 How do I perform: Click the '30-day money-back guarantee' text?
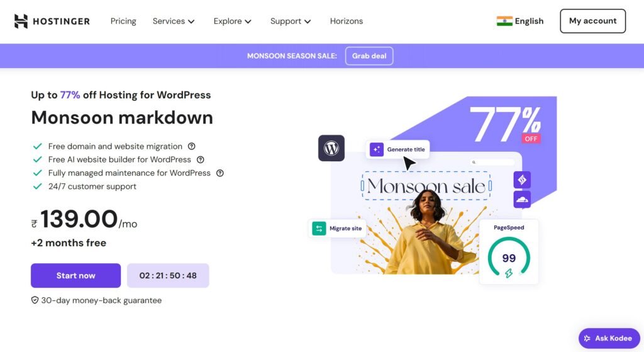tap(101, 300)
